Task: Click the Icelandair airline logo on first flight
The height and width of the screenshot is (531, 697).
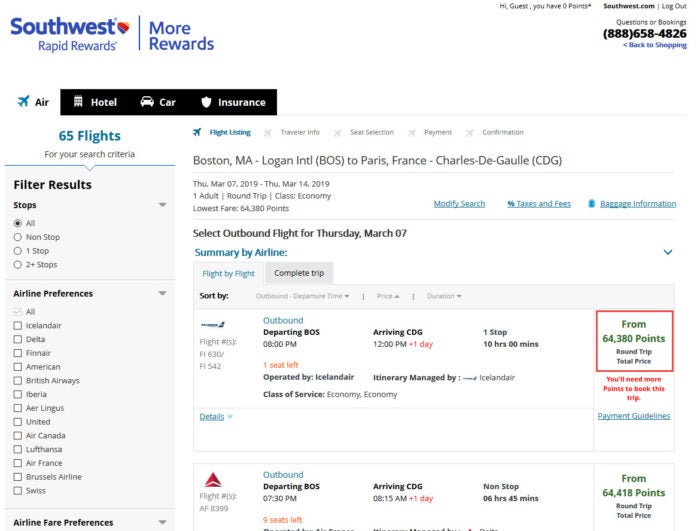Action: point(213,325)
